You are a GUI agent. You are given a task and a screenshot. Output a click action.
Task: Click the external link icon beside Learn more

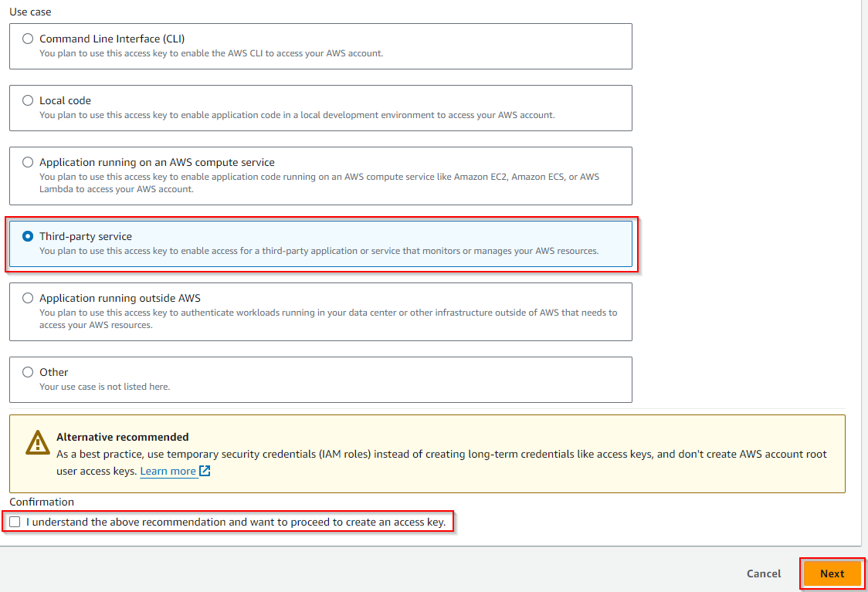tap(205, 471)
